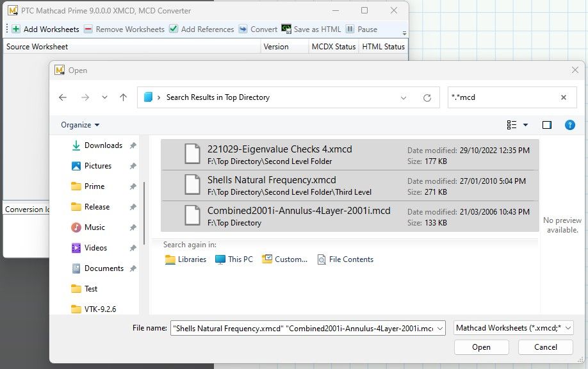Open the Organize dropdown menu
The width and height of the screenshot is (588, 369).
(80, 125)
